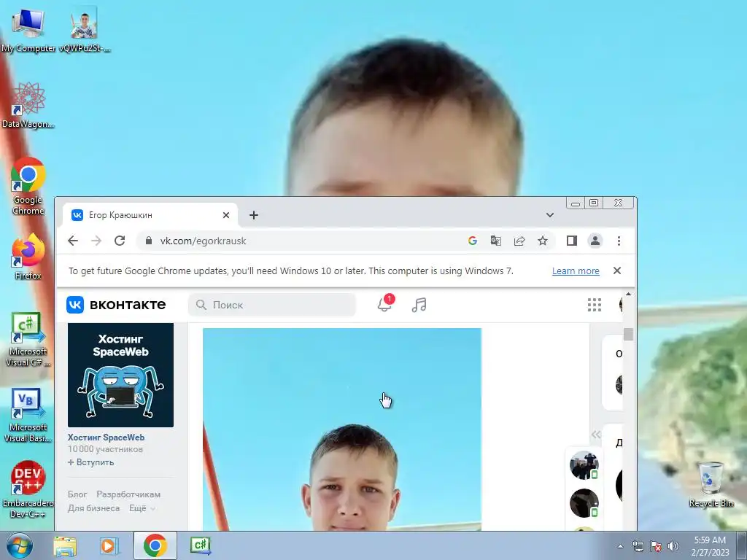This screenshot has height=560, width=747.
Task: Share this page icon in address bar
Action: coord(519,241)
